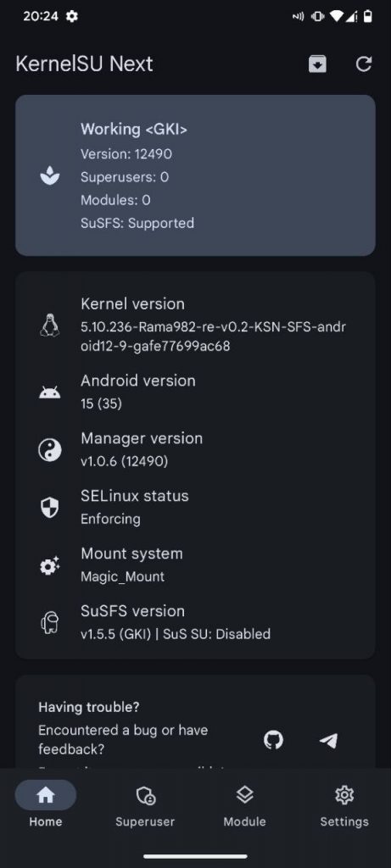This screenshot has width=391, height=868.
Task: Tap the install archive icon in header
Action: click(317, 64)
